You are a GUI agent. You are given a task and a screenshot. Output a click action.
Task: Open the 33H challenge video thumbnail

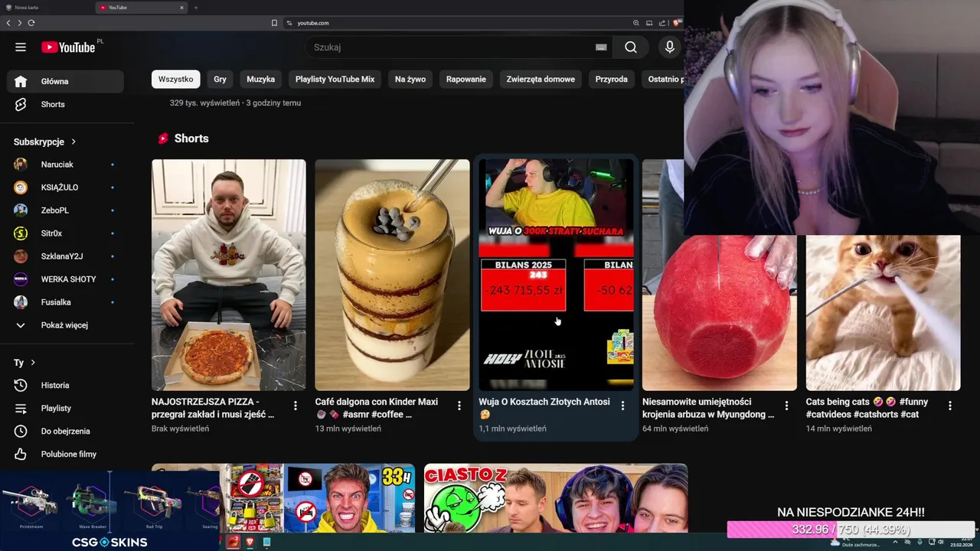pos(318,498)
